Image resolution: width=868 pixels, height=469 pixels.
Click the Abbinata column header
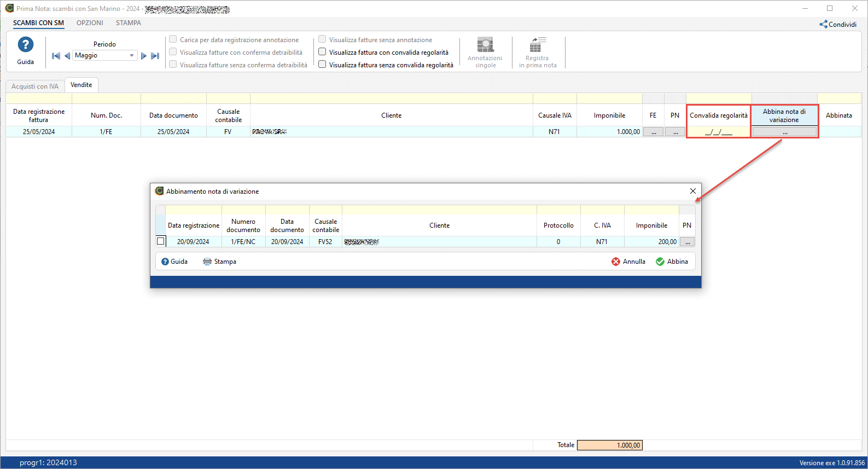(839, 115)
